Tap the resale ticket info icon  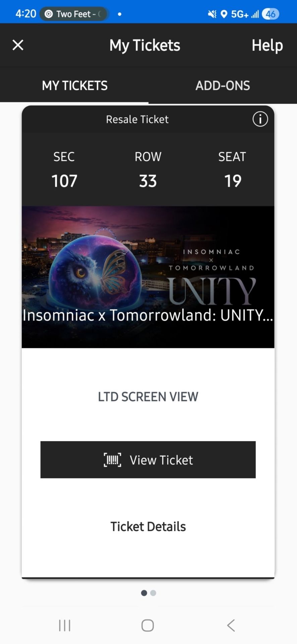tap(260, 119)
